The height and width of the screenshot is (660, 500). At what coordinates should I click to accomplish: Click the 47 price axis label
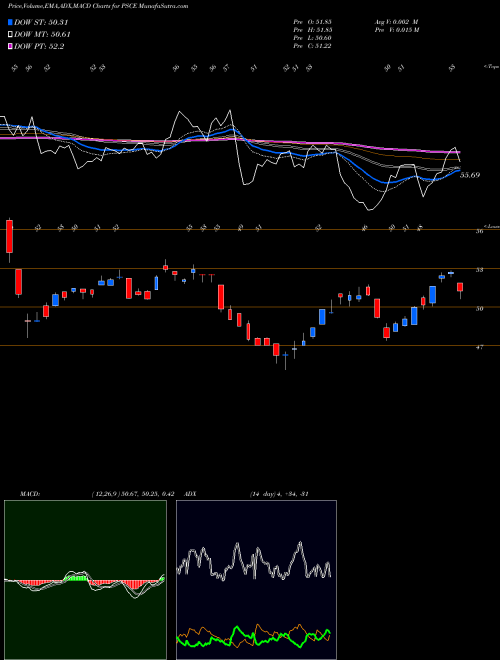coord(479,347)
